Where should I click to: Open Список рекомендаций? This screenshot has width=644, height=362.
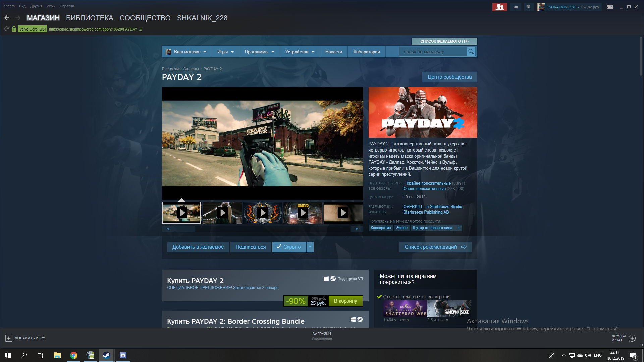tap(435, 247)
